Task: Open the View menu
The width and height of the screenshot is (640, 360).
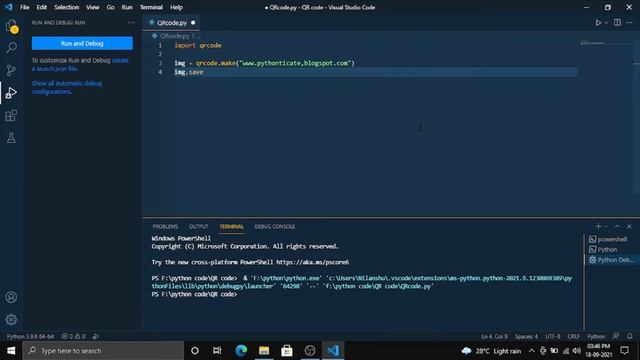Action: 93,7
